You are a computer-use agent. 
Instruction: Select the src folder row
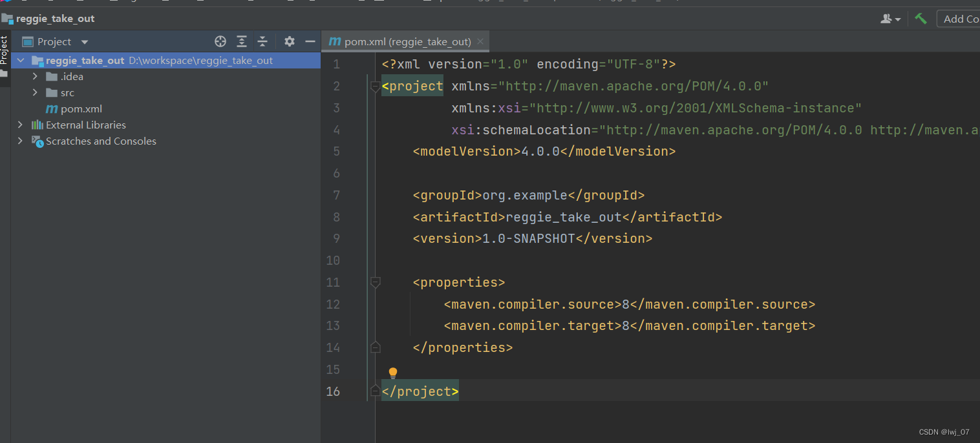tap(165, 92)
